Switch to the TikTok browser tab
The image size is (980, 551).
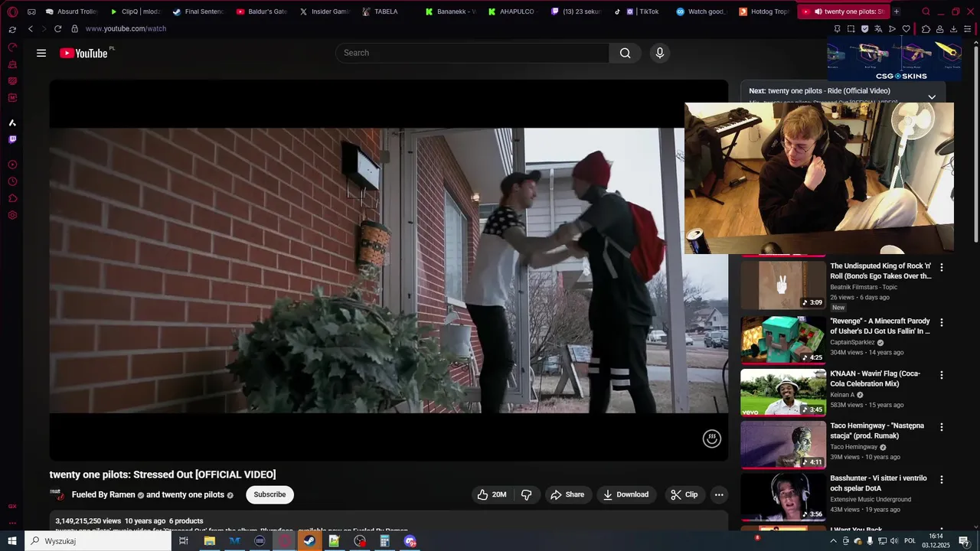point(640,11)
